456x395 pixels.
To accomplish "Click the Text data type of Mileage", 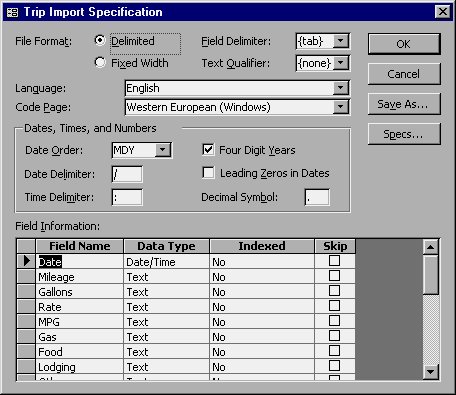I will 167,277.
